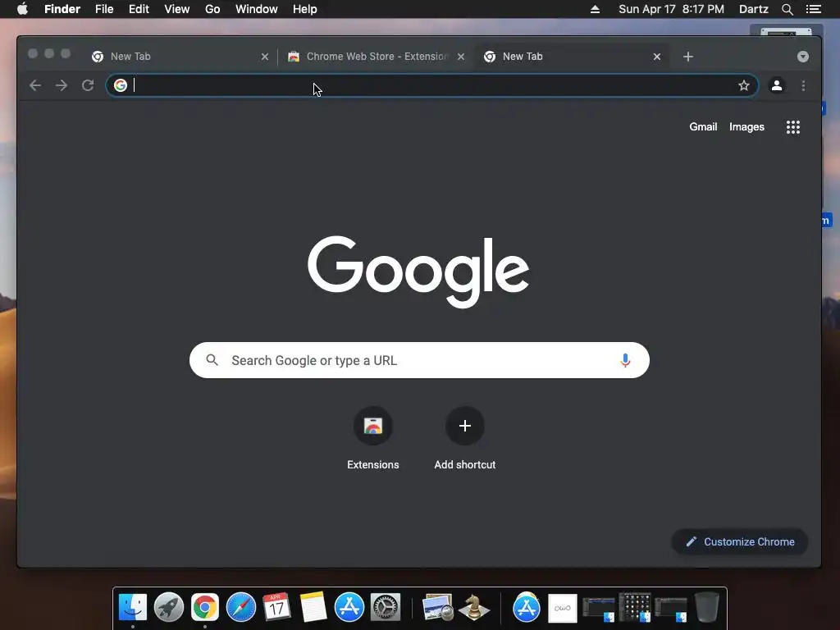Click the address bar field

click(431, 85)
